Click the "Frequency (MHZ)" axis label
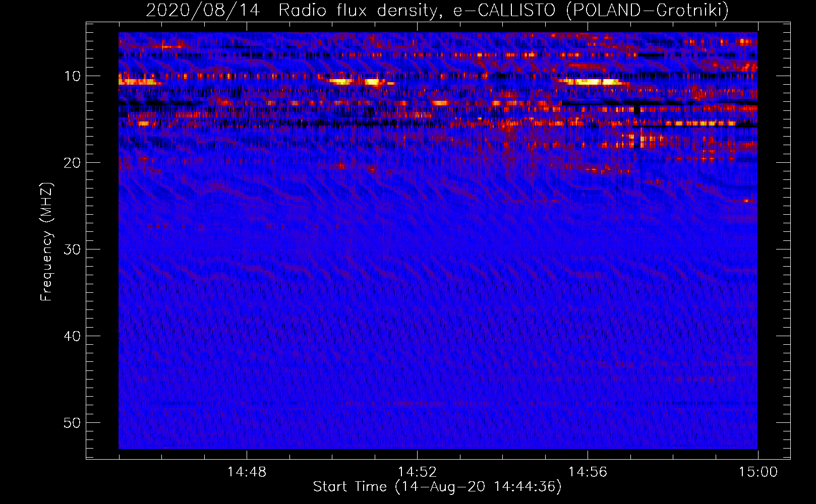Viewport: 816px width, 504px height. pos(46,242)
